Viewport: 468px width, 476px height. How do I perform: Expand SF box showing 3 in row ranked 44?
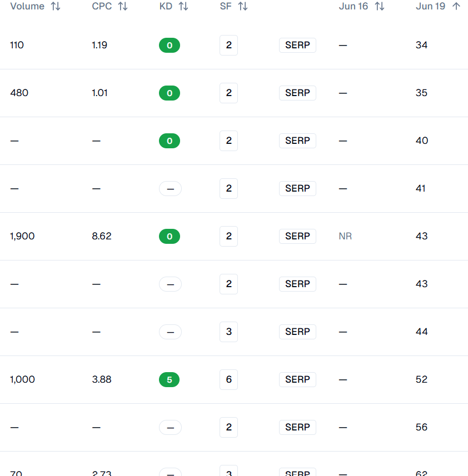point(228,332)
